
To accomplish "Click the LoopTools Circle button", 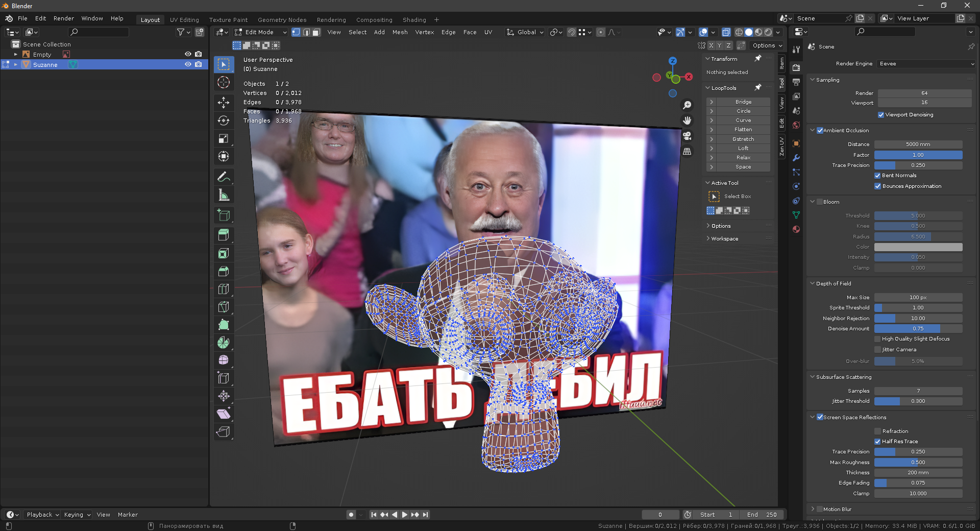I will [743, 111].
